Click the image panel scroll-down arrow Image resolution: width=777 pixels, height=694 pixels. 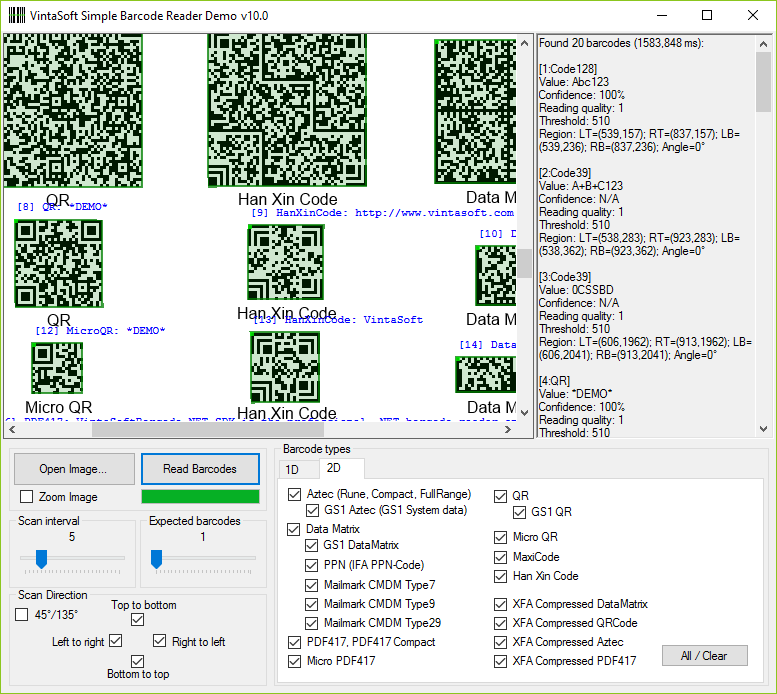(x=524, y=413)
